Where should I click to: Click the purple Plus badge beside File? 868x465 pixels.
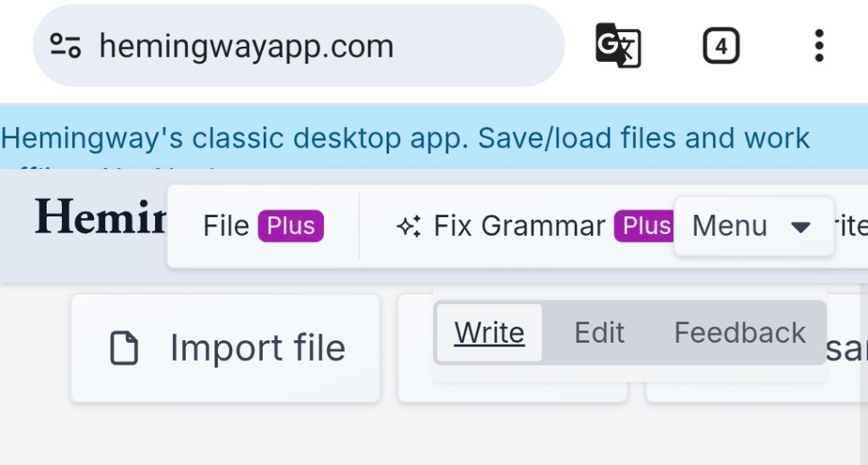pos(291,227)
